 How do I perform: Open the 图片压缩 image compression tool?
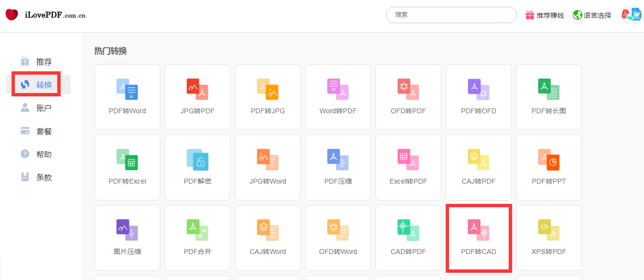[127, 238]
